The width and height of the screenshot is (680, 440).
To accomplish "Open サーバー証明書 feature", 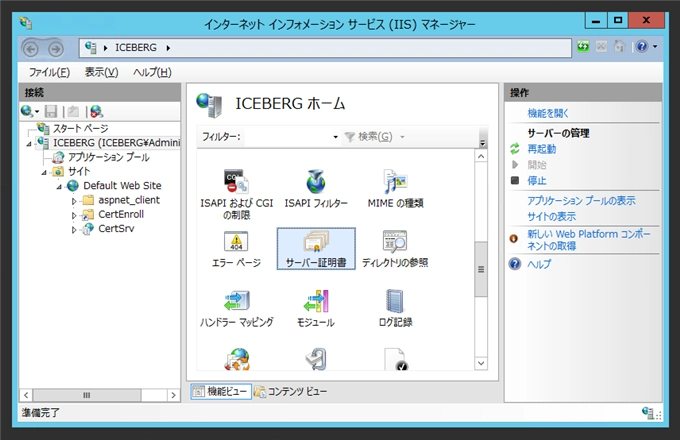I will pos(316,249).
